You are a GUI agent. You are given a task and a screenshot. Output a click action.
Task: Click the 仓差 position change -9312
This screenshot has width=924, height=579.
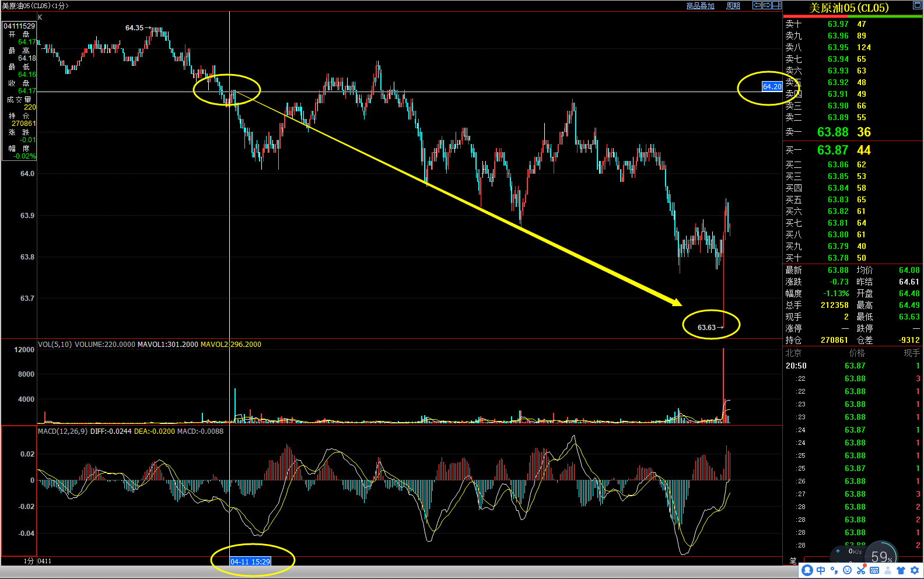pos(910,340)
